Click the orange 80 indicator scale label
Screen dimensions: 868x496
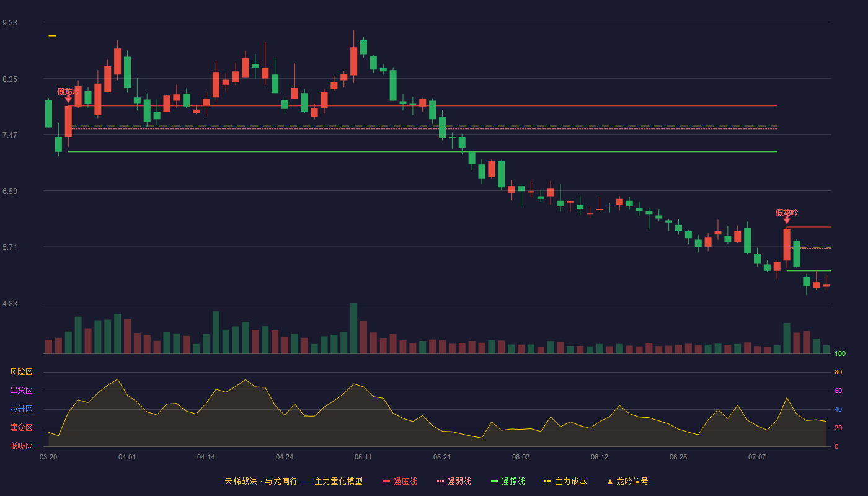pos(838,372)
